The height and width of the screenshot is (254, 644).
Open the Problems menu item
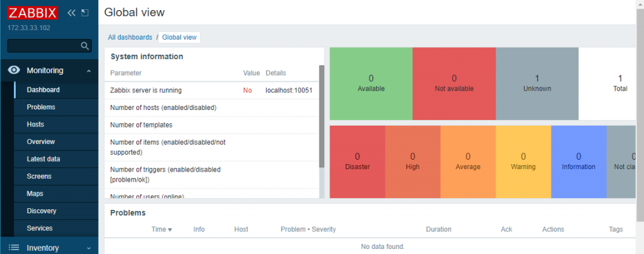41,107
